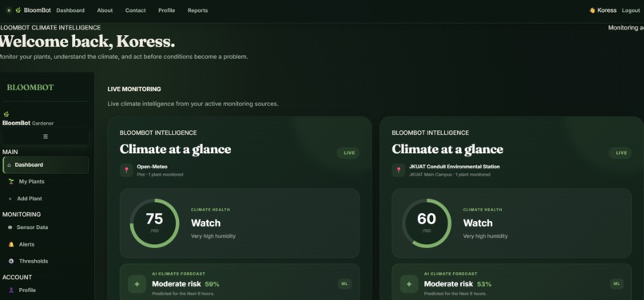Click the BLOOMBOT sidebar brand title
Image resolution: width=644 pixels, height=300 pixels.
tap(30, 88)
